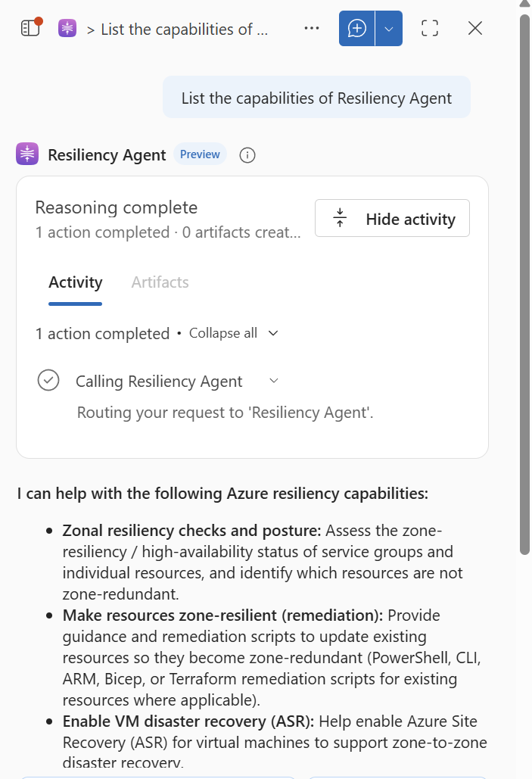Enter full screen with expand icon
The image size is (532, 779).
point(430,28)
